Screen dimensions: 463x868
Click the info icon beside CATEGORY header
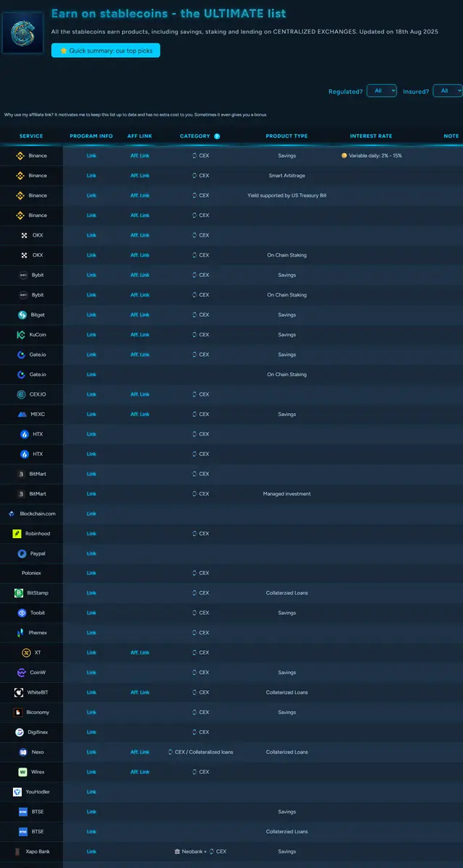coord(217,136)
